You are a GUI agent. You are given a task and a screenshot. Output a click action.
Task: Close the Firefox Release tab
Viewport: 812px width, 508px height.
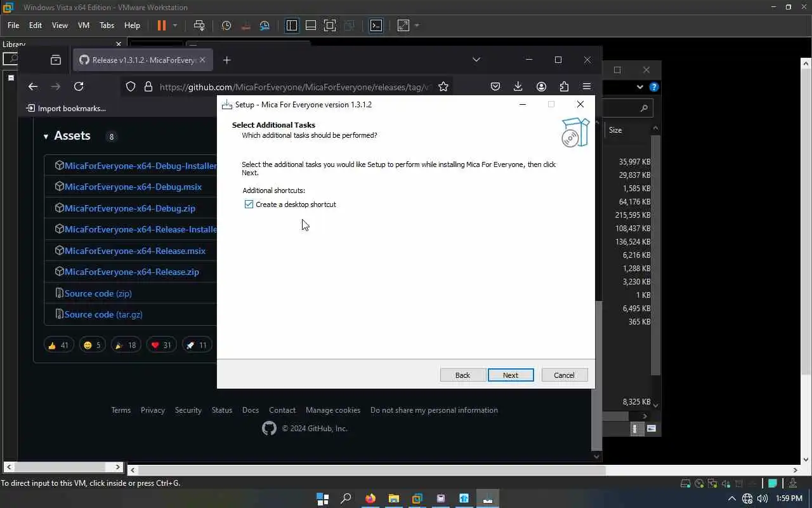point(202,60)
